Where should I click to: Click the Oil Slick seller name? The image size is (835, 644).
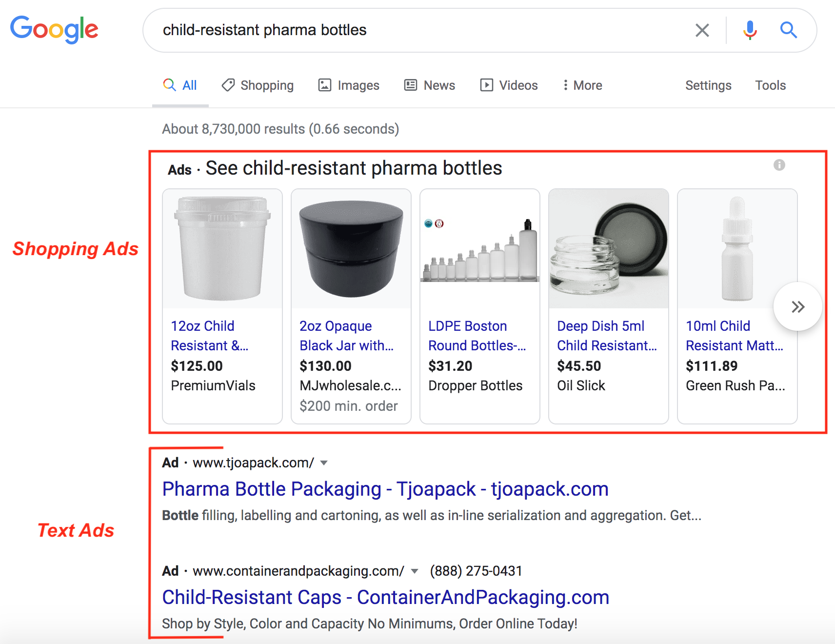[581, 385]
